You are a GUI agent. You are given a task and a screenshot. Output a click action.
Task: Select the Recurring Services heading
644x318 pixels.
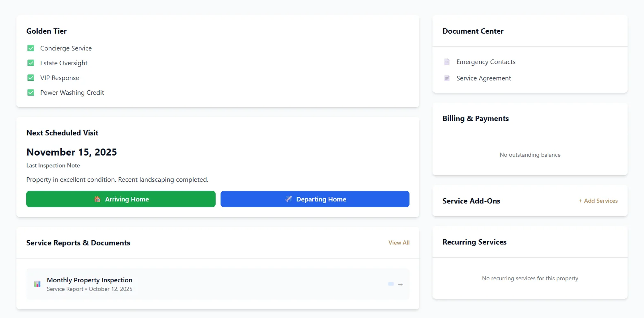point(474,242)
